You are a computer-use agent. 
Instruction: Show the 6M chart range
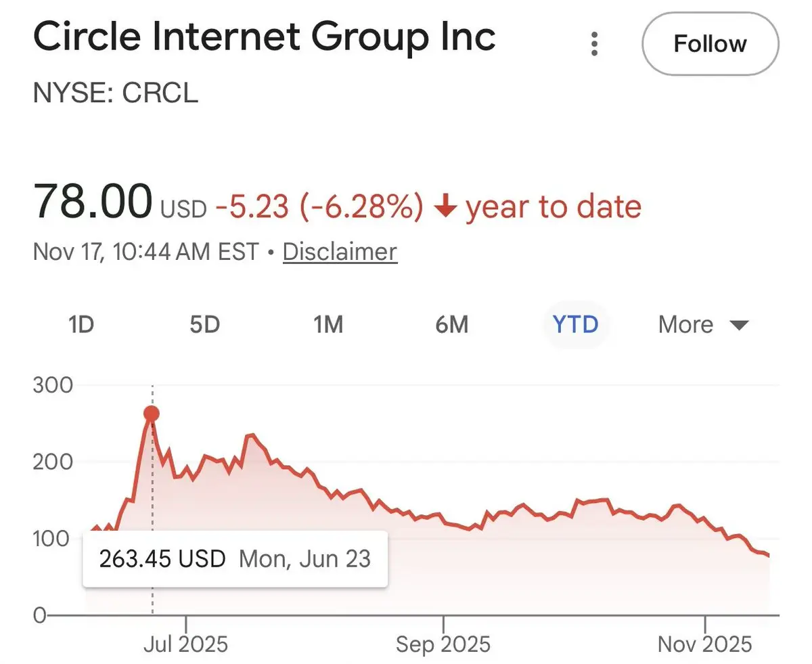click(x=452, y=325)
